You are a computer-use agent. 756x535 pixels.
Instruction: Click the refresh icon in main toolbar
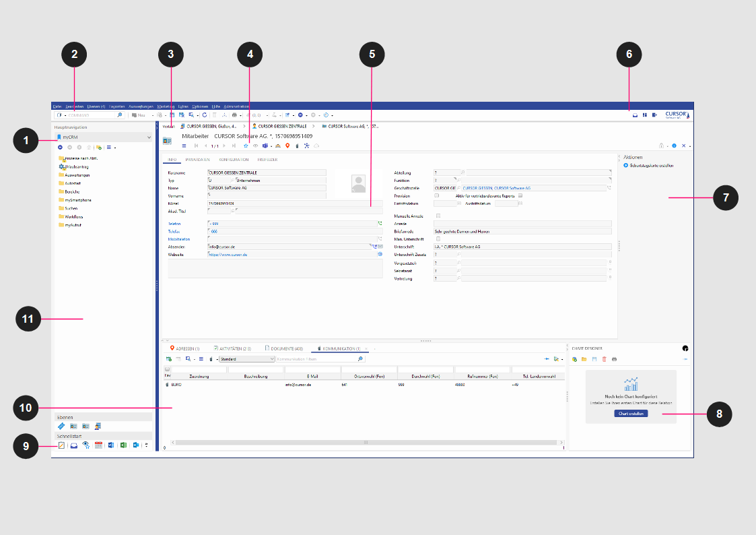click(204, 115)
